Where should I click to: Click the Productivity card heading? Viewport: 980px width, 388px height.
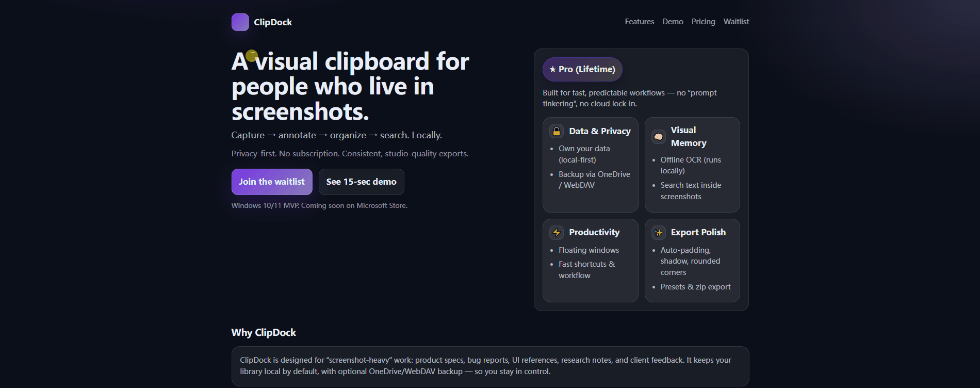(594, 232)
